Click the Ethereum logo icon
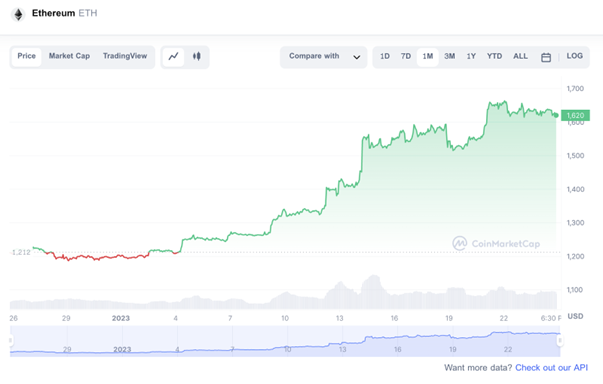 point(18,15)
